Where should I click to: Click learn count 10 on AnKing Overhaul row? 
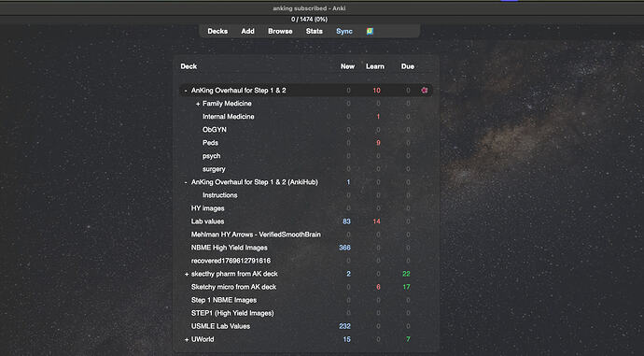(x=377, y=91)
